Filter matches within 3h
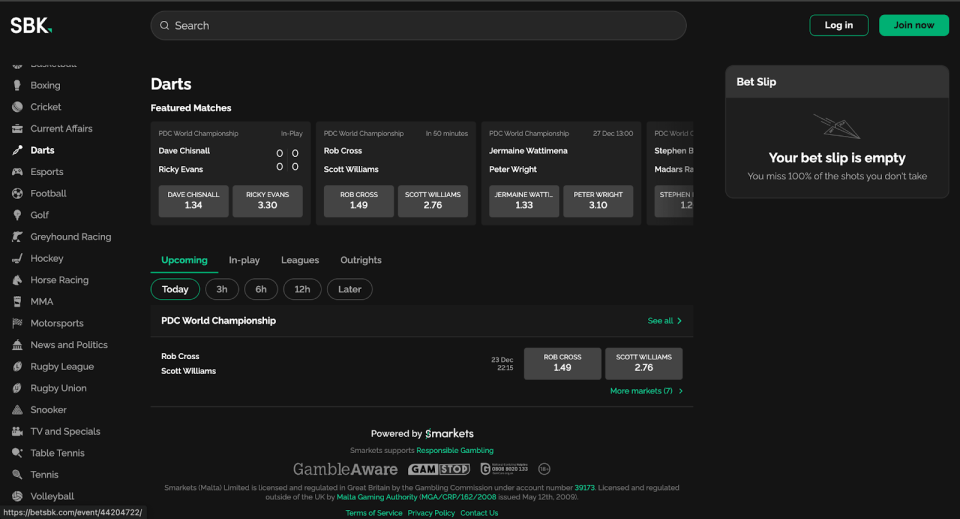The height and width of the screenshot is (519, 960). (x=222, y=289)
